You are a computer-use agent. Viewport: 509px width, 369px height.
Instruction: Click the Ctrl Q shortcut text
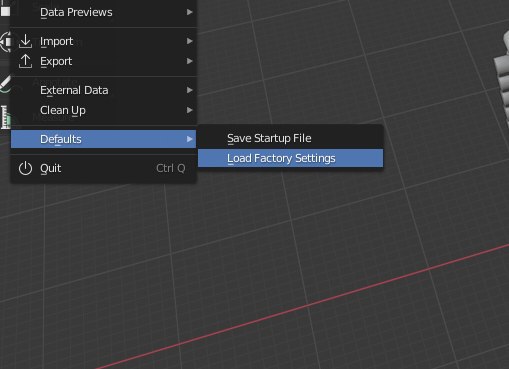point(171,168)
